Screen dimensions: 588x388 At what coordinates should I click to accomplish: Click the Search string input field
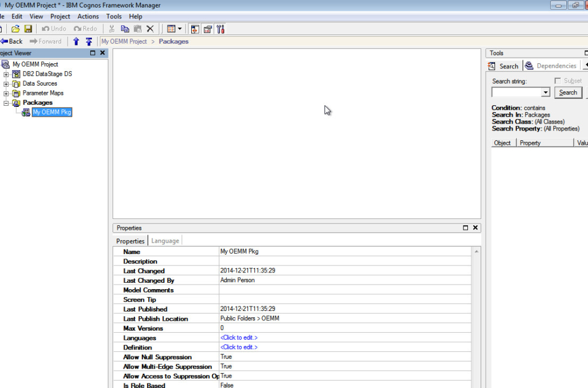516,93
